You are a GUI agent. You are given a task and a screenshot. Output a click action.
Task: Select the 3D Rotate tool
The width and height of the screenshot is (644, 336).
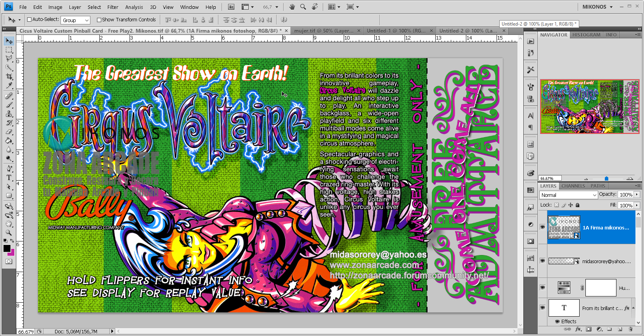[x=9, y=206]
